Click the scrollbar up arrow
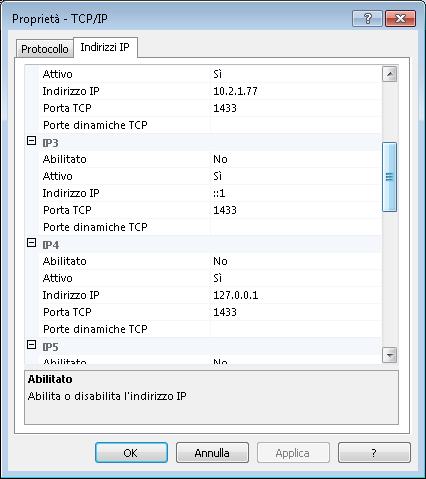The height and width of the screenshot is (479, 426). [x=390, y=74]
